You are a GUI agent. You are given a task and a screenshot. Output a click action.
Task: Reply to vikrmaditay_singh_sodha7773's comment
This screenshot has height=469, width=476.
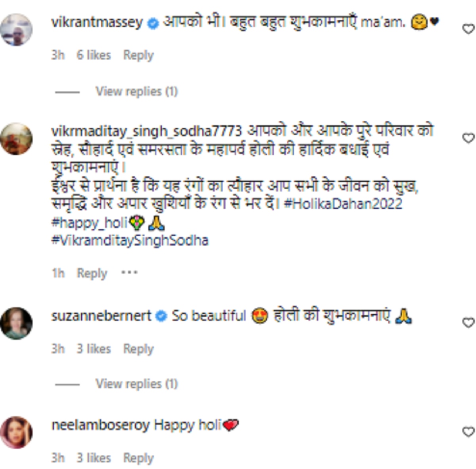(x=92, y=273)
